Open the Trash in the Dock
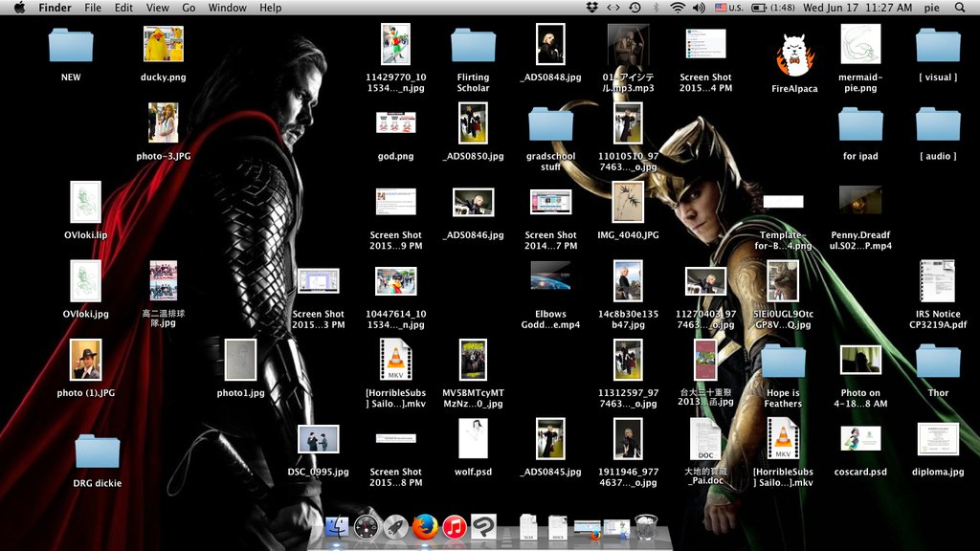Image resolution: width=980 pixels, height=551 pixels. click(x=646, y=527)
